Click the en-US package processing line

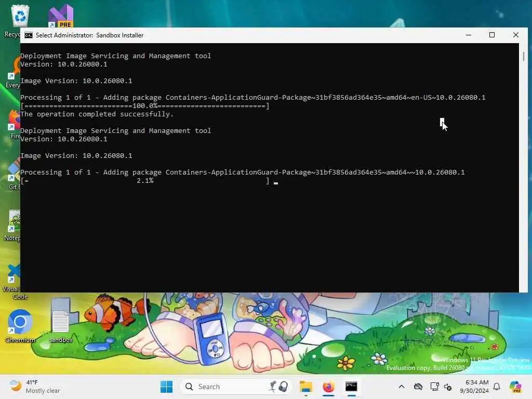click(x=253, y=98)
